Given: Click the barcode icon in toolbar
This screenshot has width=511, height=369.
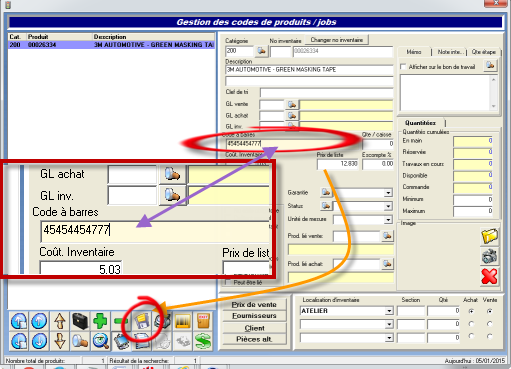Looking at the screenshot, I should click(183, 321).
